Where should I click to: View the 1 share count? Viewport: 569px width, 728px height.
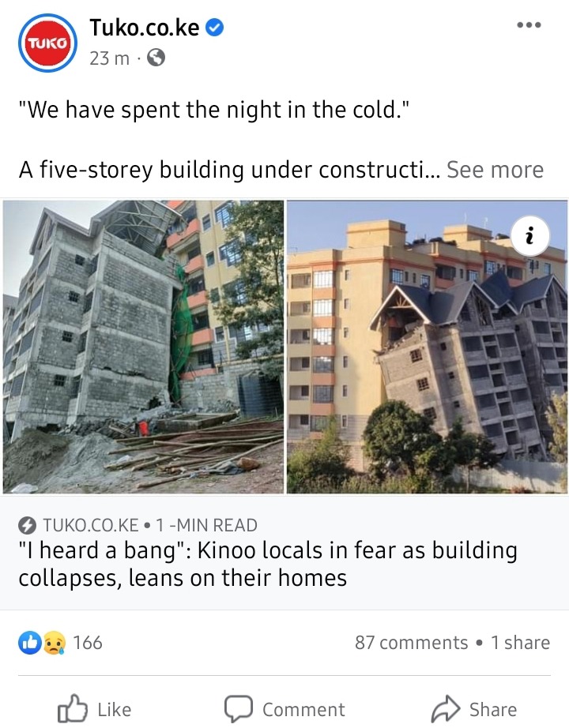pos(520,643)
